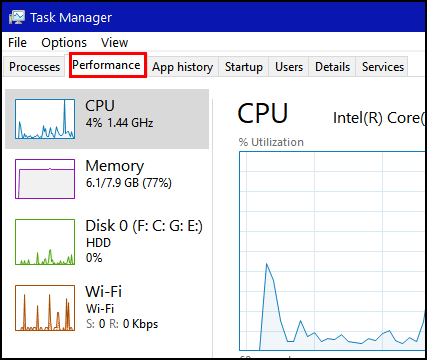
Task: Open the File menu
Action: click(x=17, y=43)
